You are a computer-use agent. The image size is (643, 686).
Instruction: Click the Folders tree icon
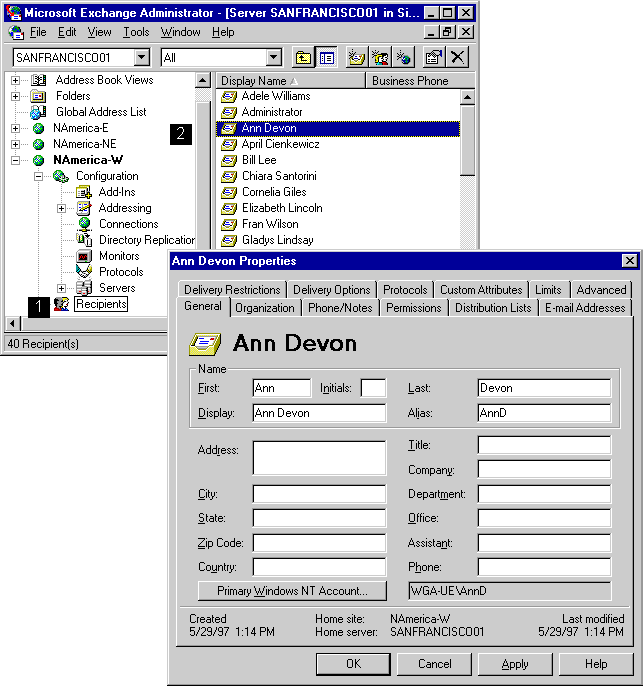click(x=38, y=96)
